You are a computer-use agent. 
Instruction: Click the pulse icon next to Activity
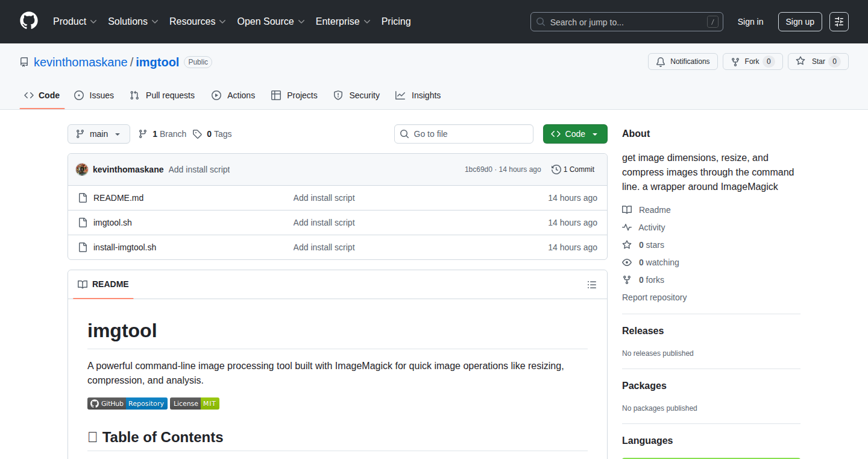(x=627, y=227)
